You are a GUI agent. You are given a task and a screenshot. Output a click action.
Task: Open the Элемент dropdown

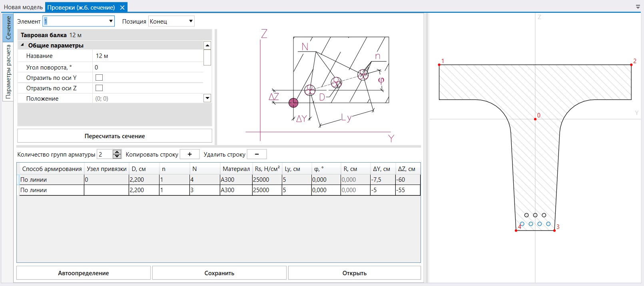[x=111, y=21]
